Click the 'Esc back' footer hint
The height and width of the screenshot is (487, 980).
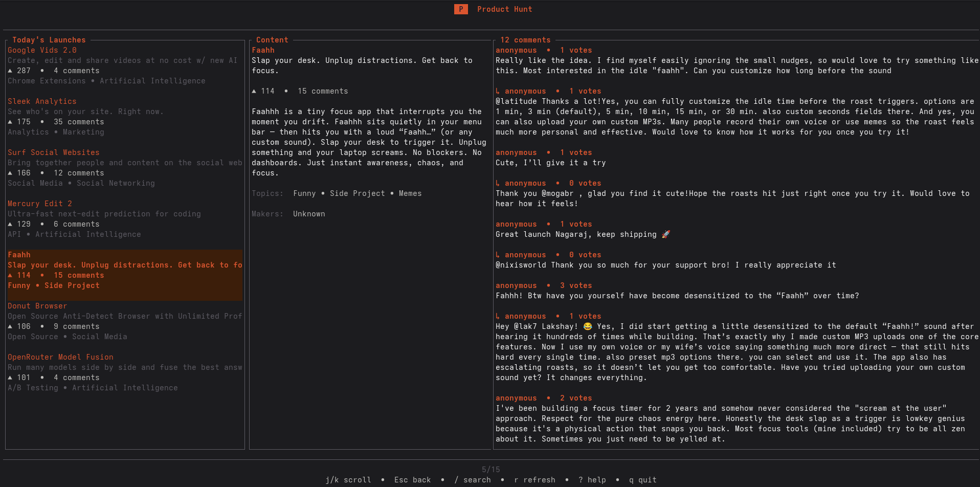[413, 480]
